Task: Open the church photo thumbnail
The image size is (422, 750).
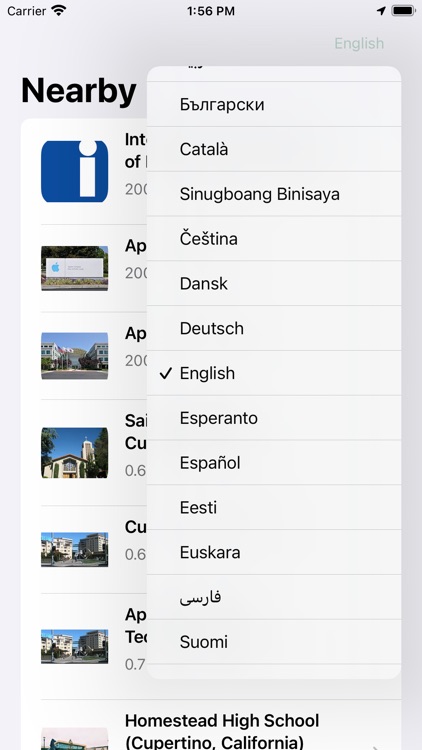Action: point(75,452)
